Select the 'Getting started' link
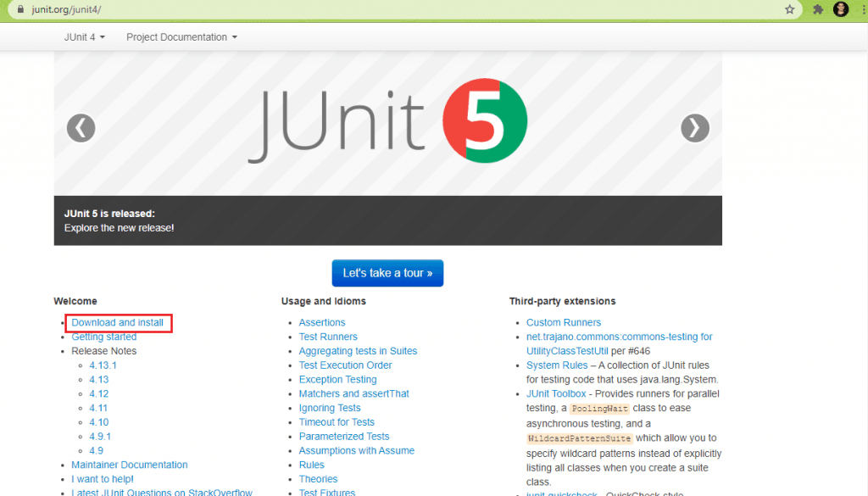868x496 pixels. 103,337
